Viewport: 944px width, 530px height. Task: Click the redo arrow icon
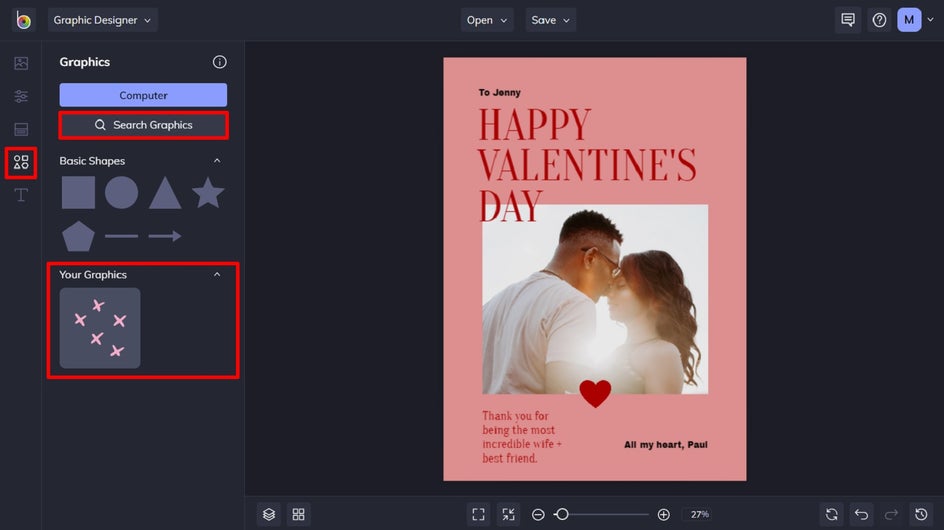click(x=891, y=514)
